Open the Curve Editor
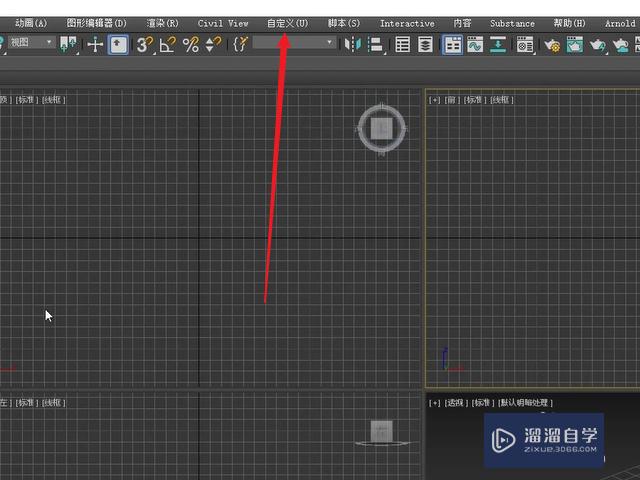The width and height of the screenshot is (640, 480). tap(475, 44)
